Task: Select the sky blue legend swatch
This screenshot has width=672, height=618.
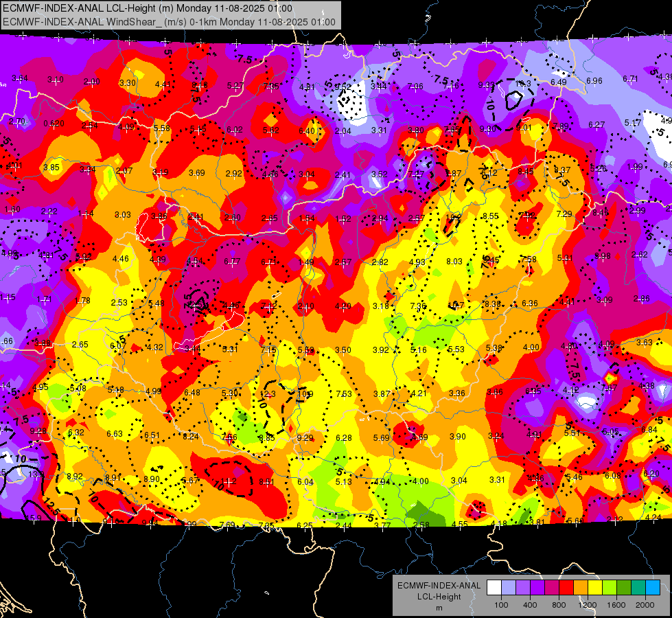Action: tap(653, 588)
